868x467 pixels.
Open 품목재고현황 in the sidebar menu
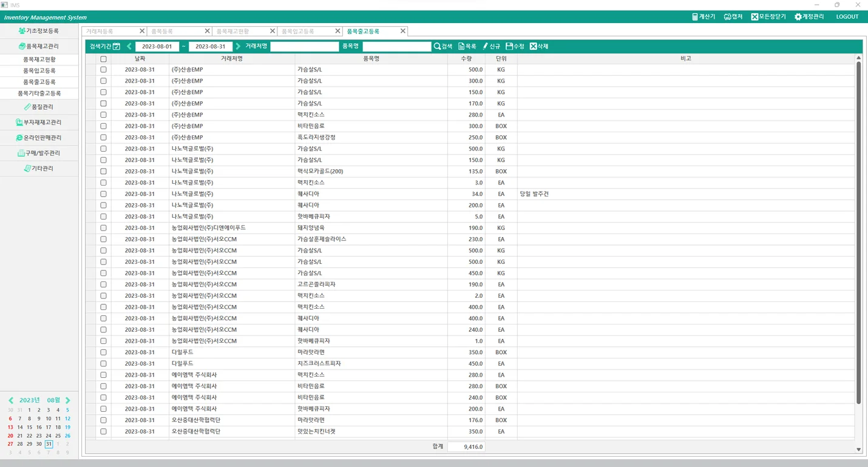[39, 59]
